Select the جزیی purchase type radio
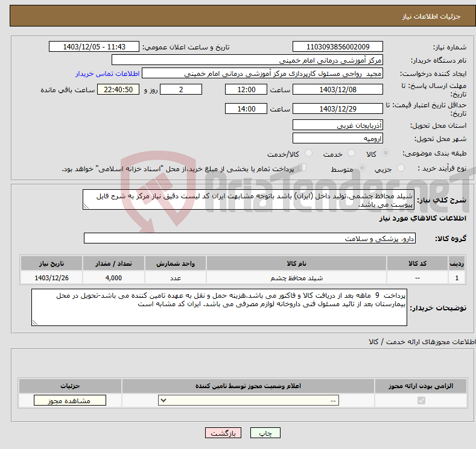 click(x=401, y=168)
